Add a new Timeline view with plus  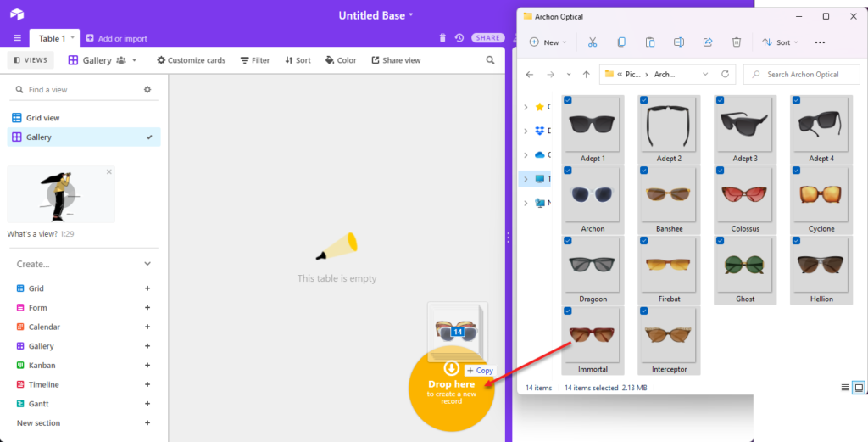point(147,384)
